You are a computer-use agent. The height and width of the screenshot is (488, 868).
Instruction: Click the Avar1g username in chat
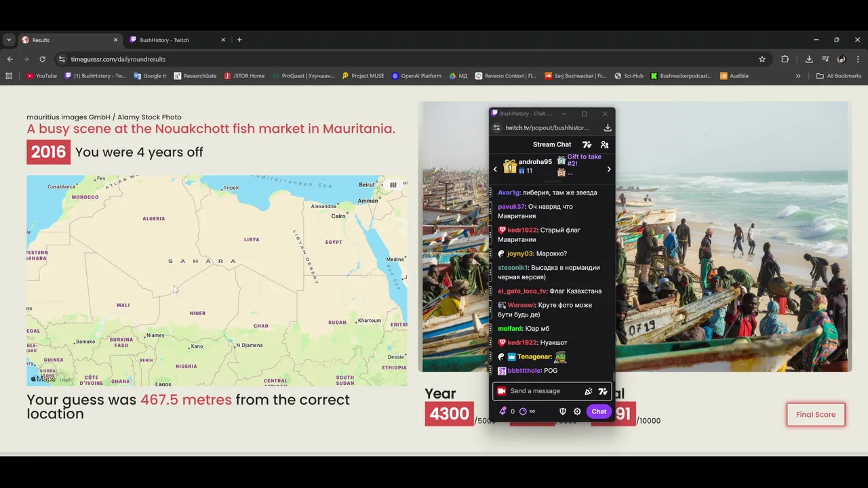tap(509, 192)
